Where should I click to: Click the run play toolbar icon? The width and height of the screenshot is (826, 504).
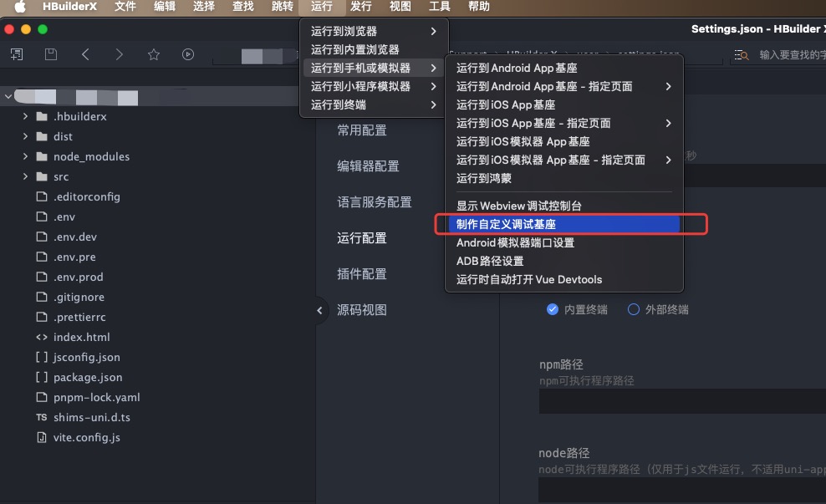coord(188,54)
